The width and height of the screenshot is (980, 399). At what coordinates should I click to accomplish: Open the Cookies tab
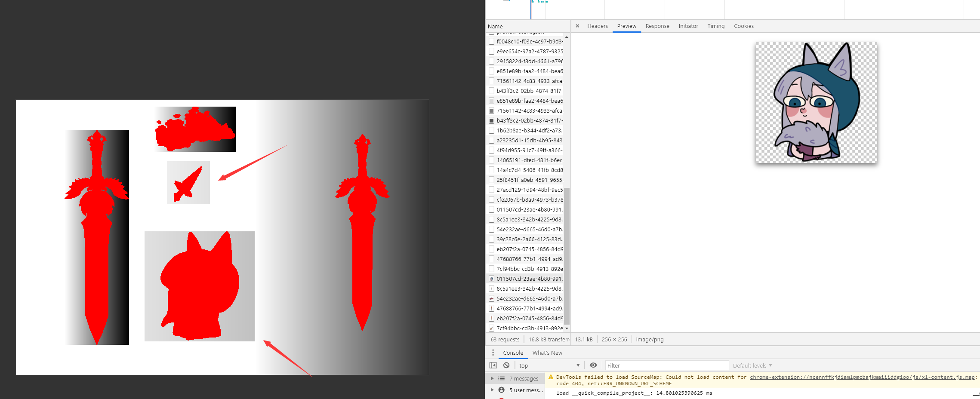[x=744, y=26]
